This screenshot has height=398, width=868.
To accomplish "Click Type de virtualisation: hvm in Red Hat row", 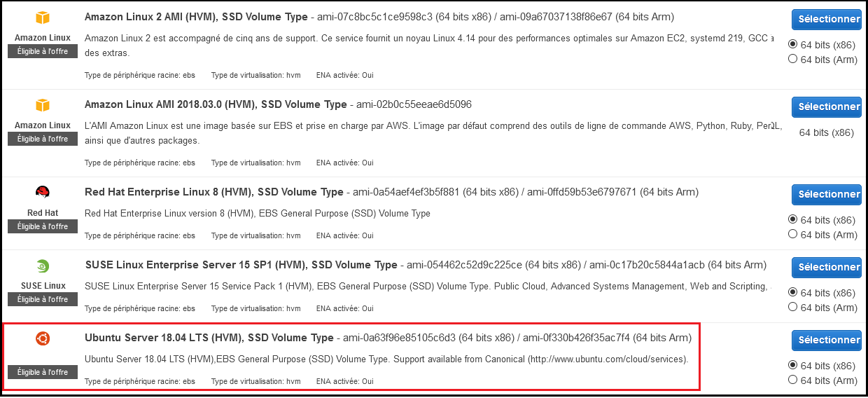I will coord(255,235).
